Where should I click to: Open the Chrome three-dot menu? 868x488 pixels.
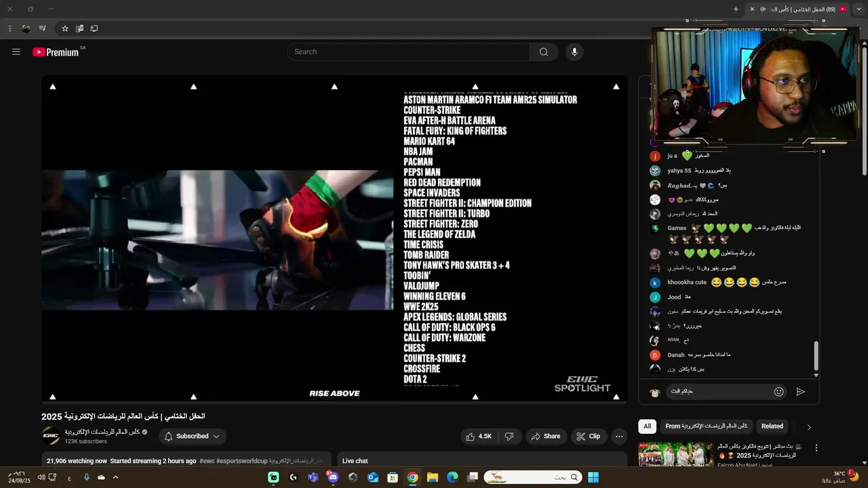(x=9, y=28)
